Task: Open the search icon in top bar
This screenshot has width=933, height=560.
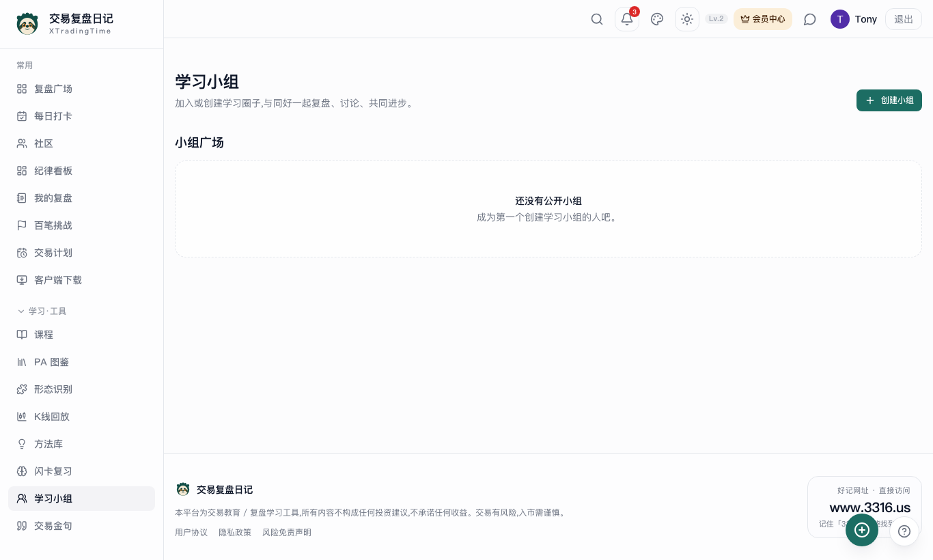Action: [x=597, y=19]
